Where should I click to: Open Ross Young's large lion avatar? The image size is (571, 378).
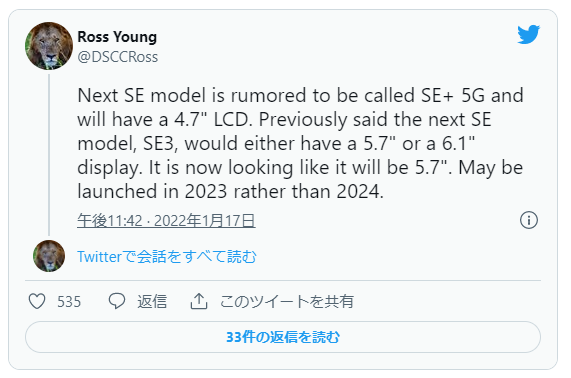(x=49, y=46)
